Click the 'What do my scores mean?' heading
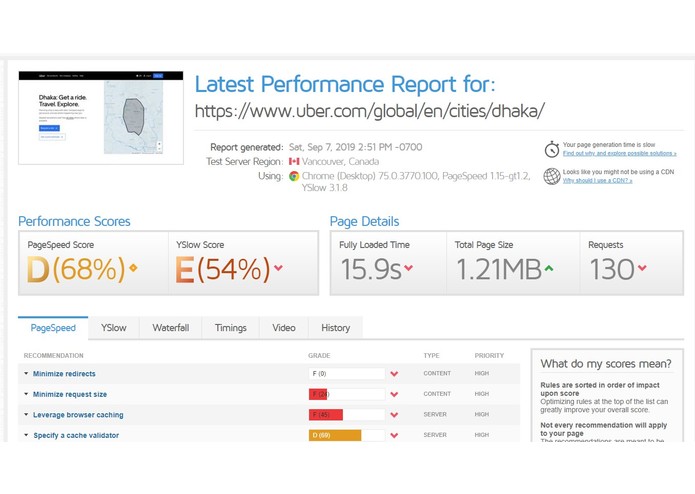695x494 pixels. (606, 364)
